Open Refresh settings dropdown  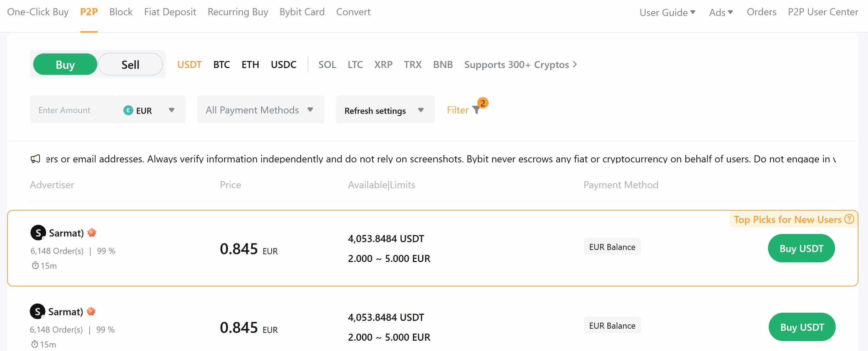385,110
